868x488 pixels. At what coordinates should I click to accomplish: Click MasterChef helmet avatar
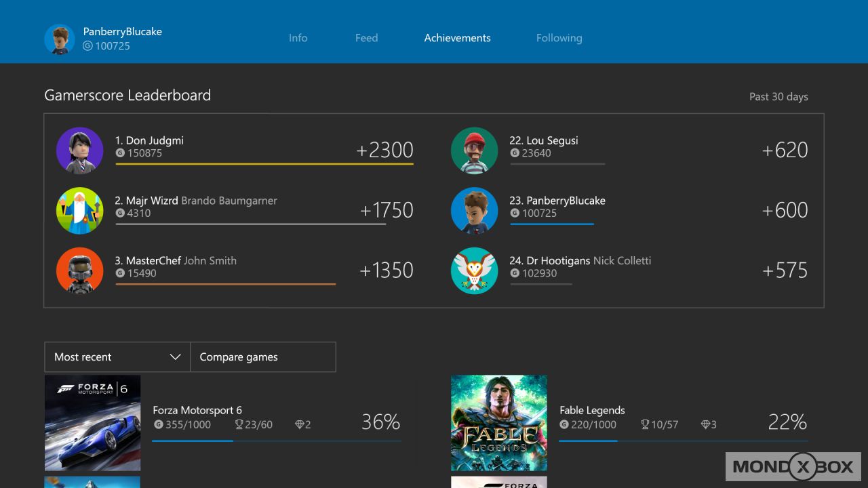coord(80,270)
